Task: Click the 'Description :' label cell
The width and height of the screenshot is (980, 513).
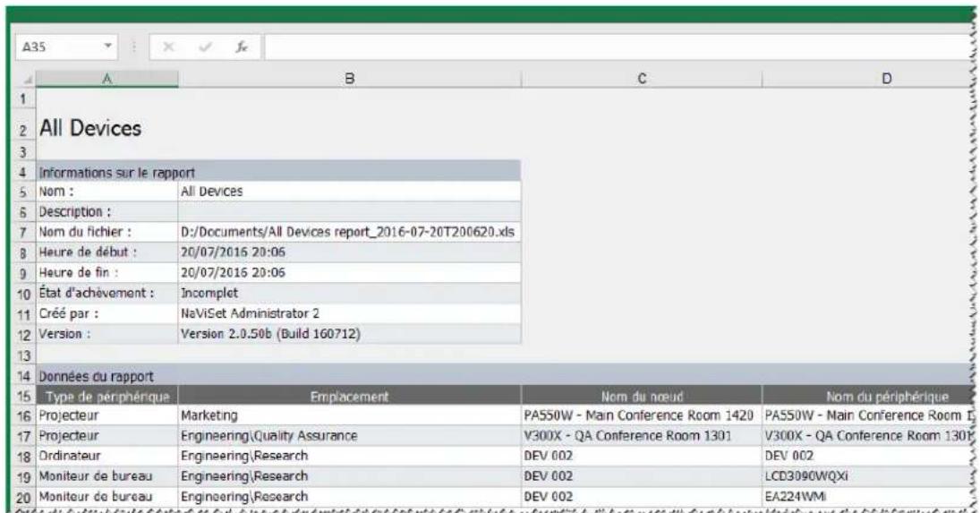Action: click(107, 212)
